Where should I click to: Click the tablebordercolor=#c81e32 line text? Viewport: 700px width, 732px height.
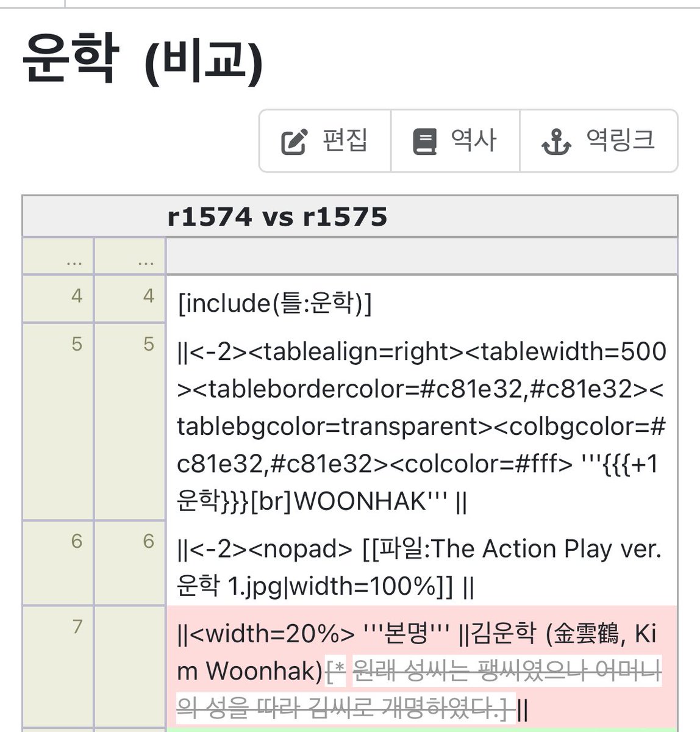pyautogui.click(x=421, y=389)
